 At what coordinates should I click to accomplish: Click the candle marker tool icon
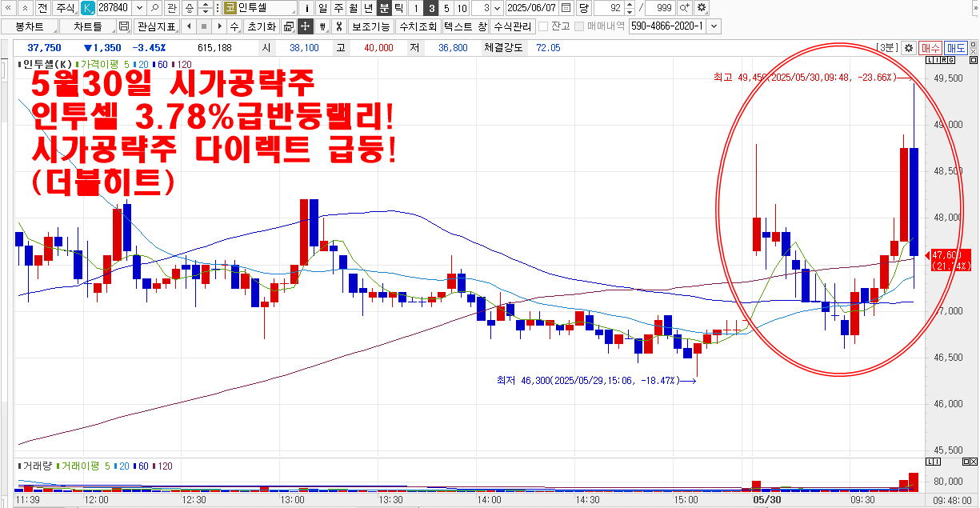tap(322, 26)
